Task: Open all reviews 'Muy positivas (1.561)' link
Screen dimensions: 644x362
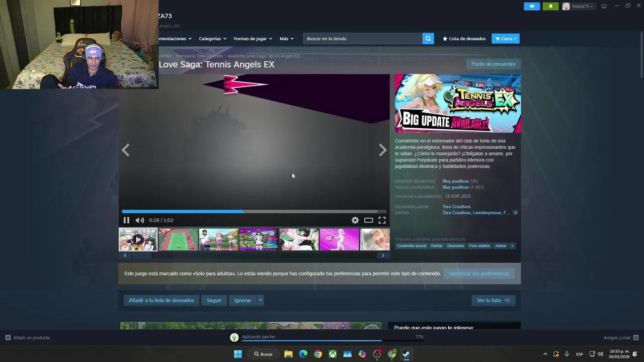Action: click(x=463, y=187)
